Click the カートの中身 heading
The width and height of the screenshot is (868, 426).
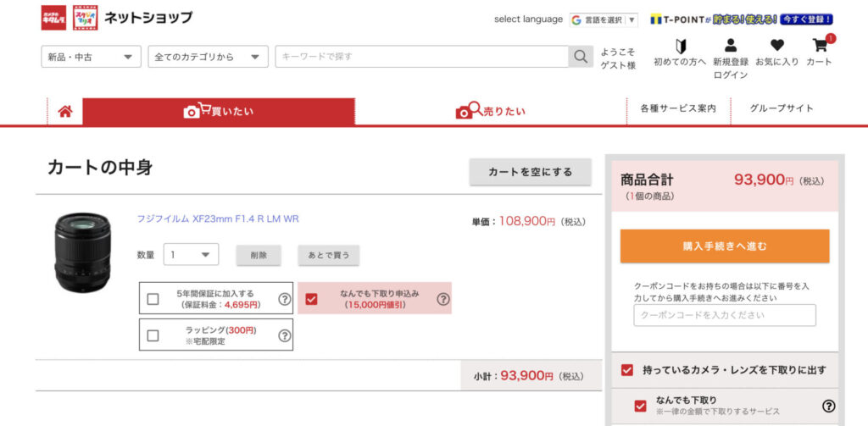click(x=100, y=168)
